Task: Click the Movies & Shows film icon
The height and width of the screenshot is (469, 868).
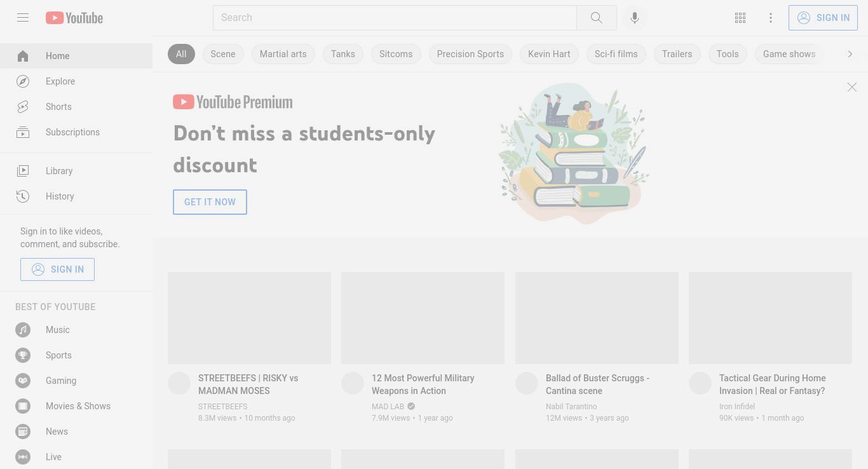Action: (23, 406)
